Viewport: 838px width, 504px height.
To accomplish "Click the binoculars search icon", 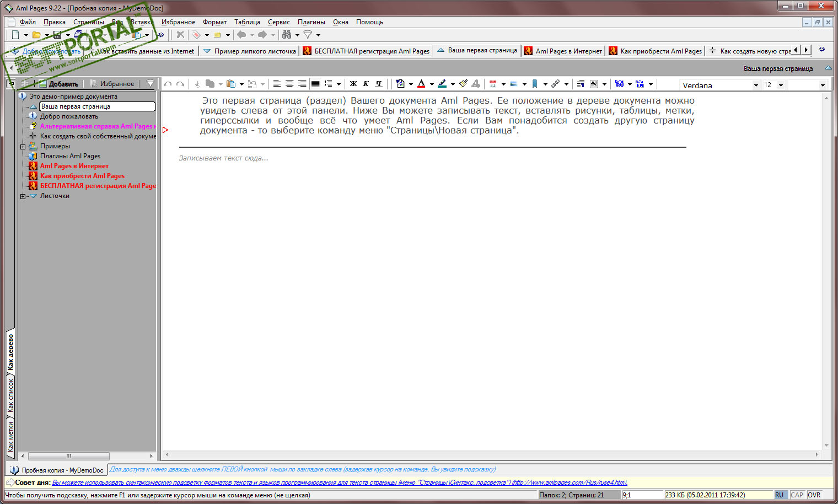I will 287,35.
